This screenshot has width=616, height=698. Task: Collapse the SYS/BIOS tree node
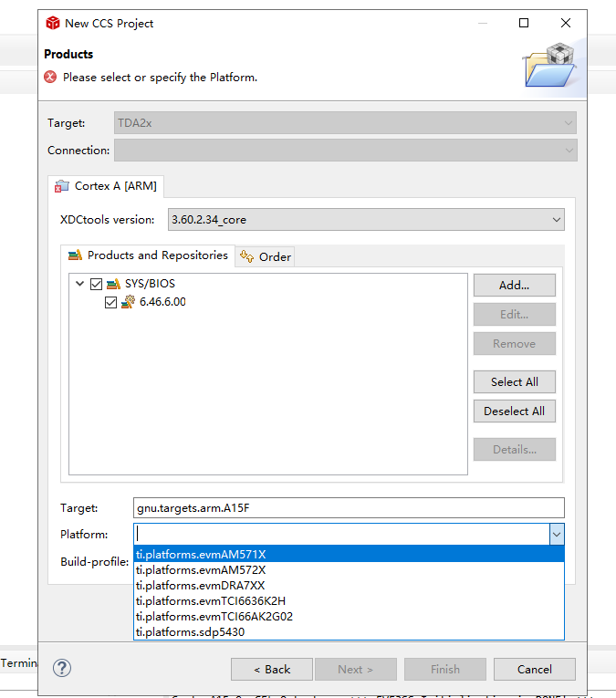[80, 284]
